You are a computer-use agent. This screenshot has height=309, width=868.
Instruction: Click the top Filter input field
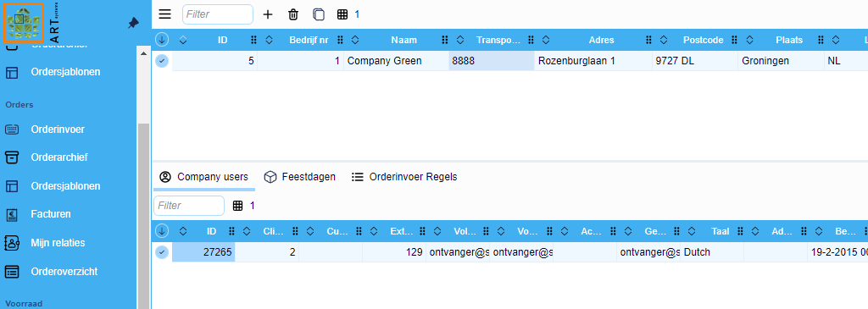(218, 14)
